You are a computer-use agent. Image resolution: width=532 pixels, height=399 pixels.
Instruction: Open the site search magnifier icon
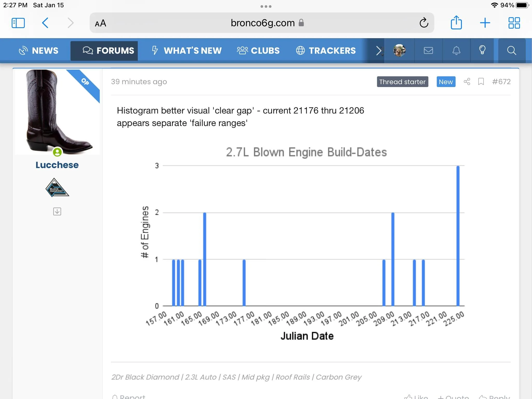coord(511,50)
